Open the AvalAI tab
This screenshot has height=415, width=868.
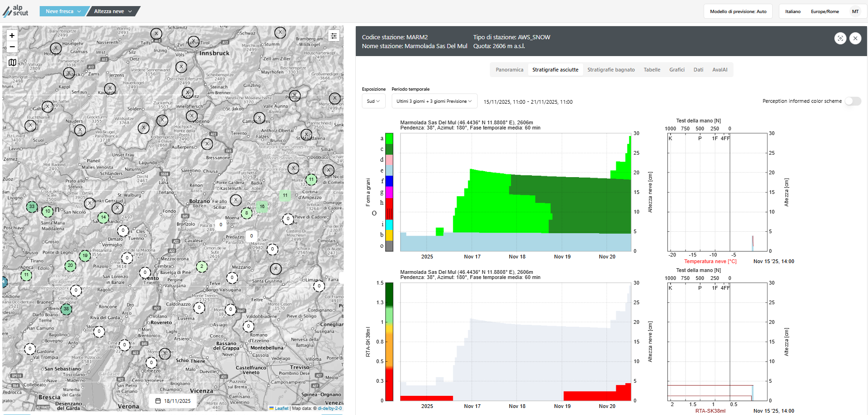pos(720,70)
